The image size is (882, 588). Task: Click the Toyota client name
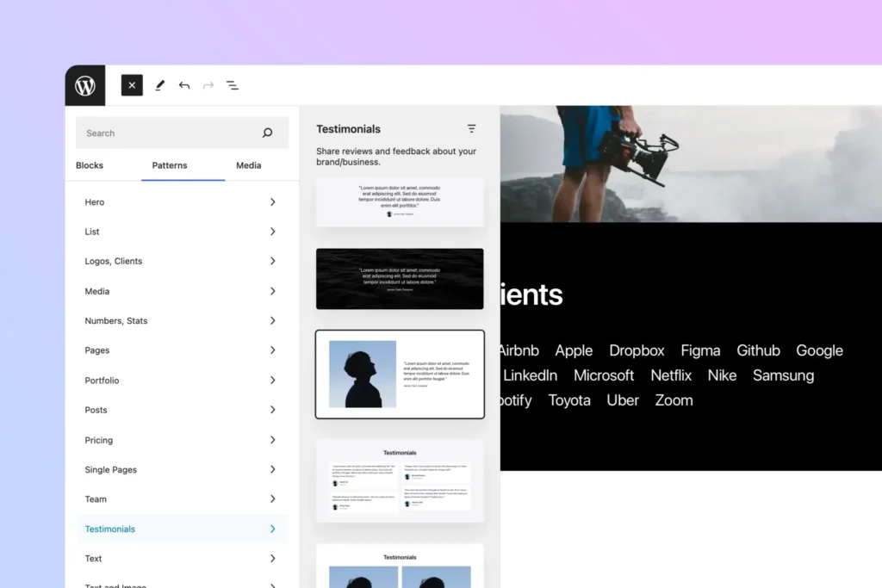click(569, 400)
